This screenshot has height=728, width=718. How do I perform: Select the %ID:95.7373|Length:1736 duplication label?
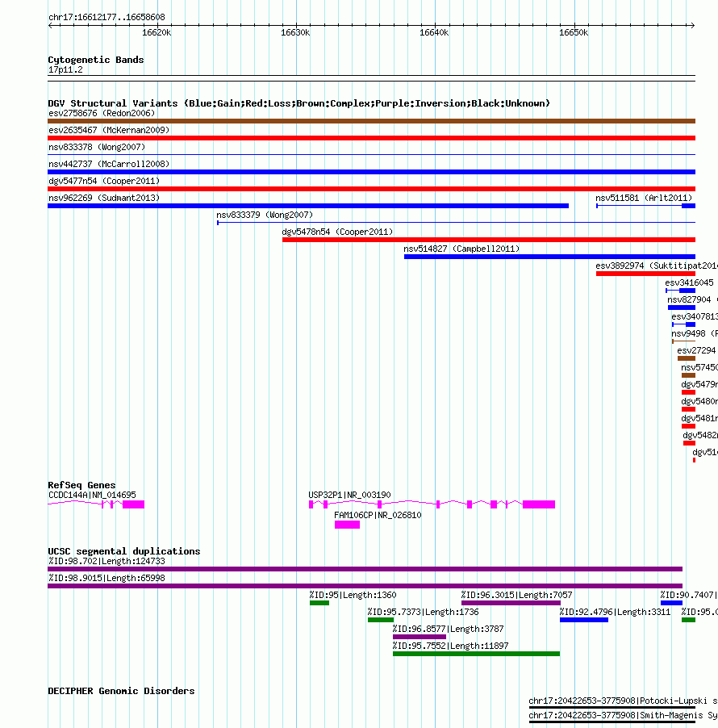click(x=423, y=612)
